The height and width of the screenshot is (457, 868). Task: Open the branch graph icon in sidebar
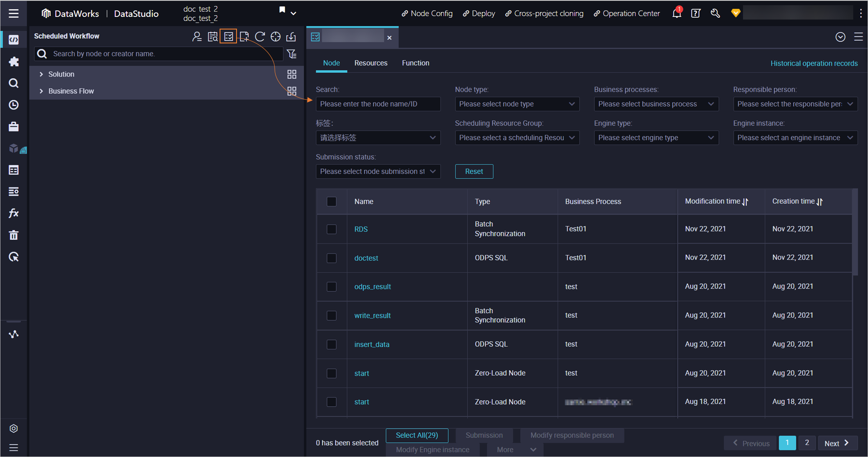tap(13, 334)
